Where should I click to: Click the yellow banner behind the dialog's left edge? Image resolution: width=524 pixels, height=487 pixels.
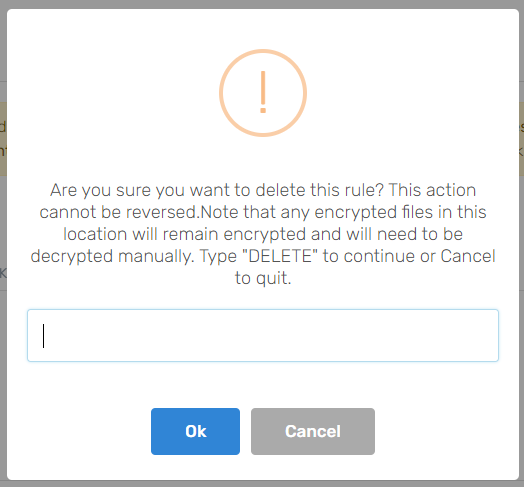[x=3, y=139]
